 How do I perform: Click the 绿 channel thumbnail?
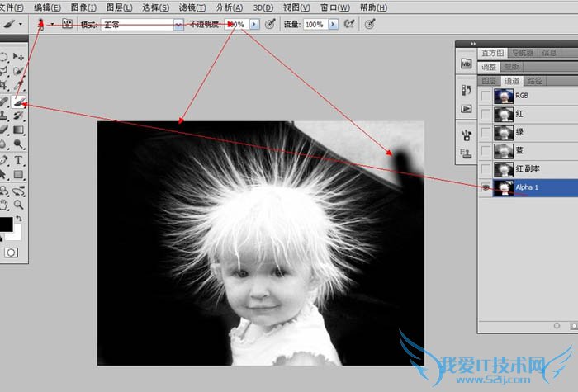503,133
